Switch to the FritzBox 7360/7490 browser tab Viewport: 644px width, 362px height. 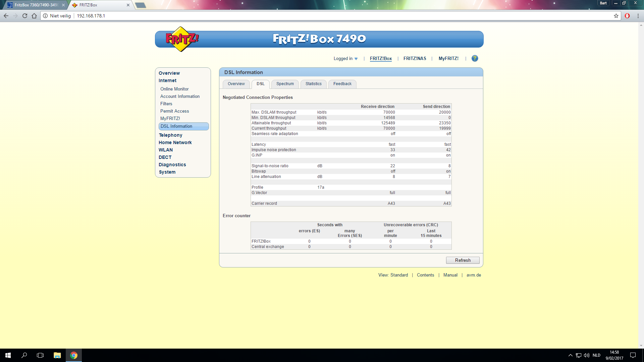[x=35, y=5]
